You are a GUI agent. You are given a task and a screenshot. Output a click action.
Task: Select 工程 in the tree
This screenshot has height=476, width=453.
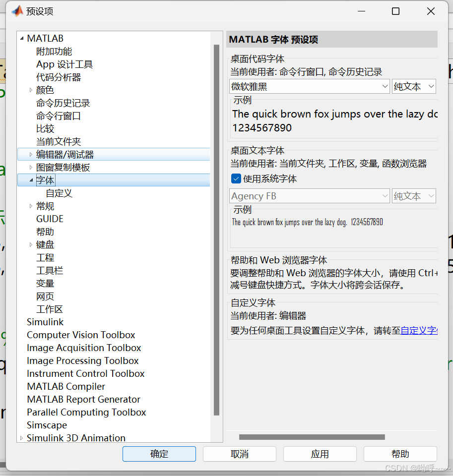click(45, 258)
